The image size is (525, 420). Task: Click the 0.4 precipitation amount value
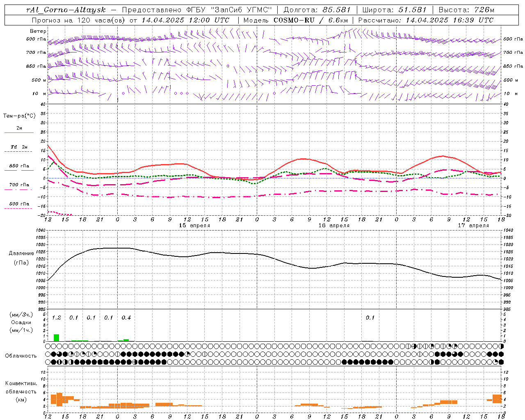pos(126,318)
